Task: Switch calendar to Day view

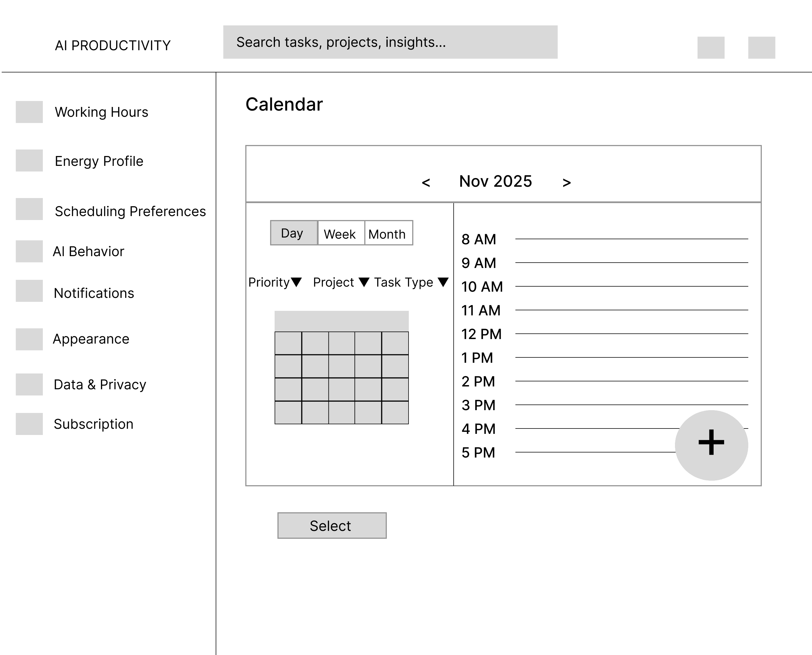Action: point(294,233)
